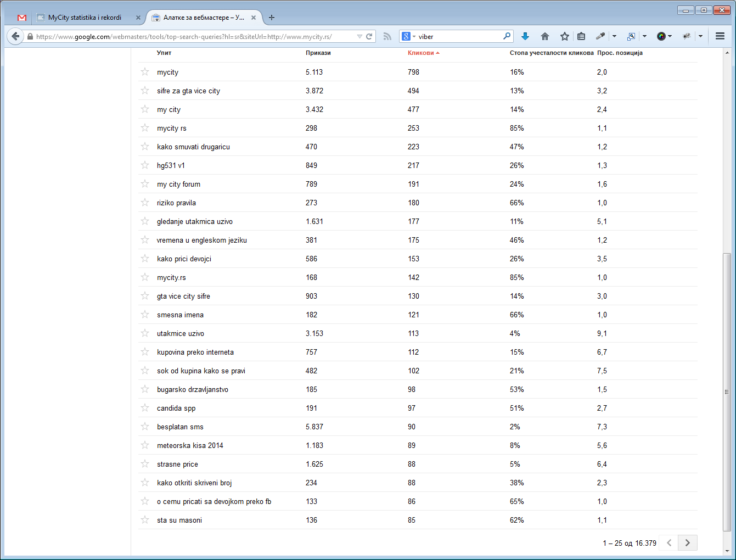The width and height of the screenshot is (736, 560).
Task: Click the "kupovina preko interneta" query text
Action: coord(195,352)
